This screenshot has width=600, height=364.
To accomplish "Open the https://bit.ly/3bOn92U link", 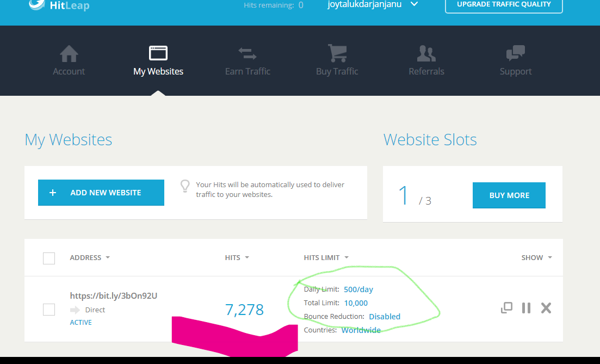I will (x=113, y=295).
